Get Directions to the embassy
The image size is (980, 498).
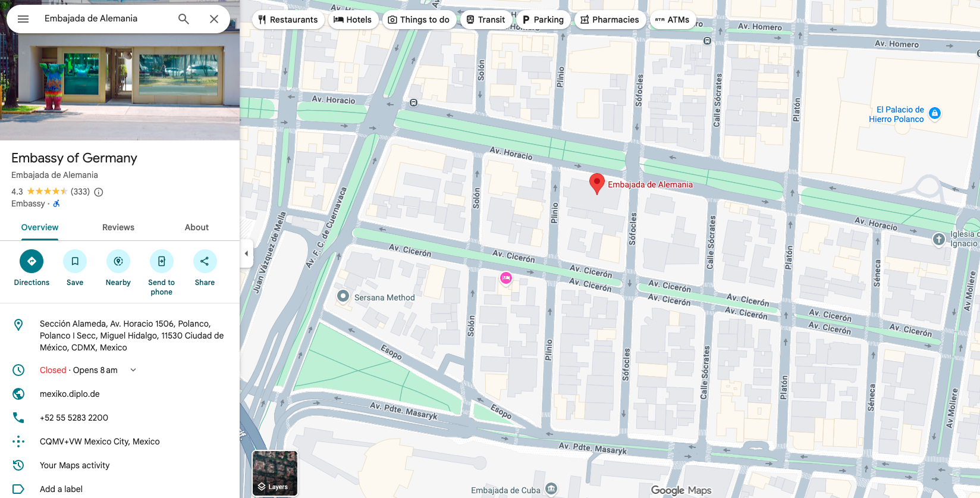click(x=32, y=268)
